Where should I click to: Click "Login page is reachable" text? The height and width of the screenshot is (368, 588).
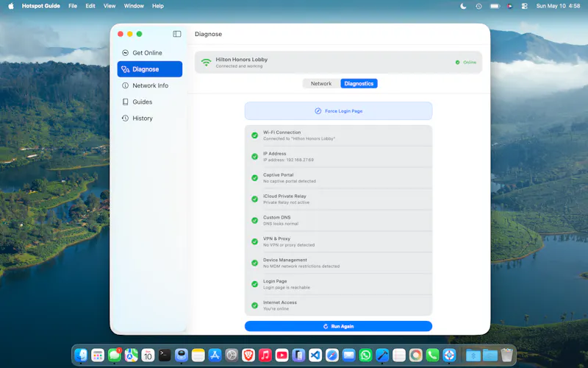pyautogui.click(x=287, y=288)
